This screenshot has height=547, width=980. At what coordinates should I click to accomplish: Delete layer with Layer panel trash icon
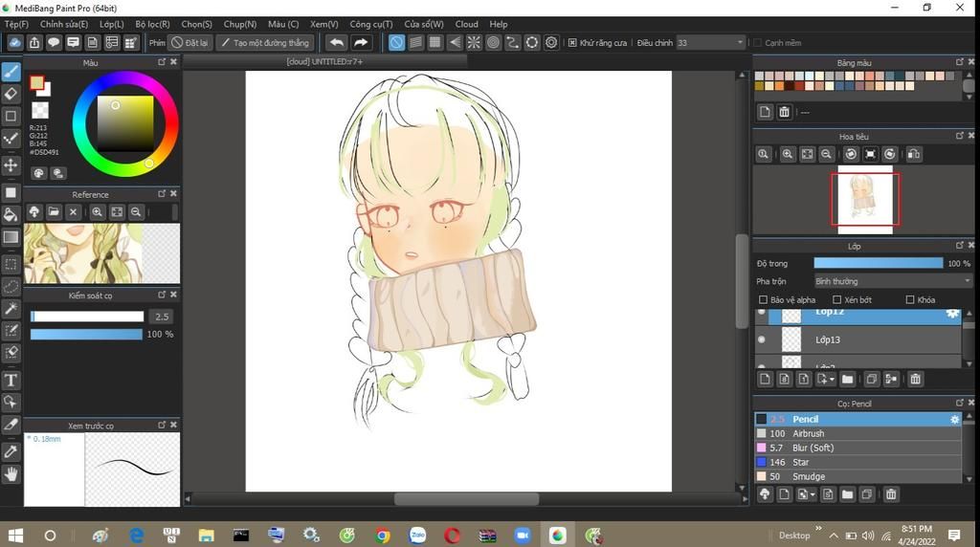[915, 379]
